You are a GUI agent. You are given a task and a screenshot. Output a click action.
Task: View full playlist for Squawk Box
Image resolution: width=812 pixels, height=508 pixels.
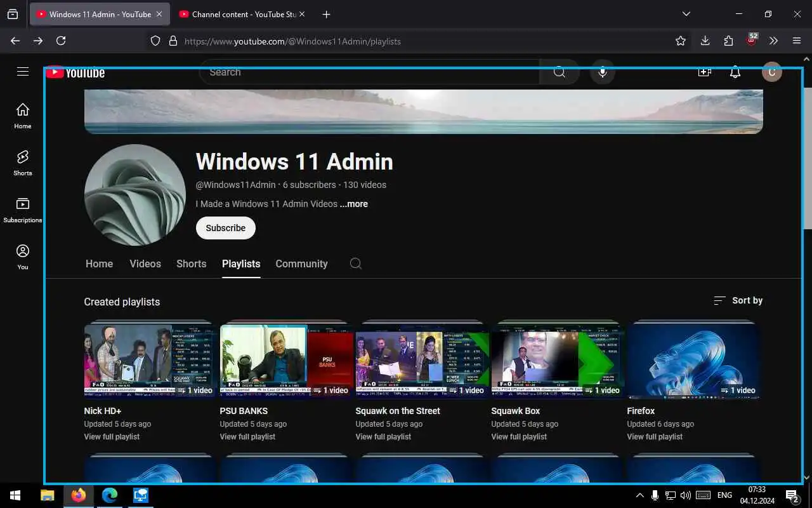[x=519, y=436]
